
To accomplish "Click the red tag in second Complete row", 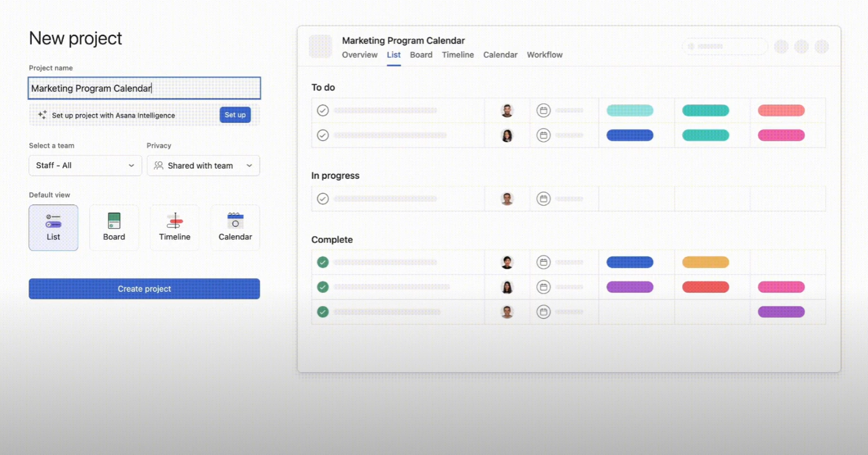I will coord(706,287).
